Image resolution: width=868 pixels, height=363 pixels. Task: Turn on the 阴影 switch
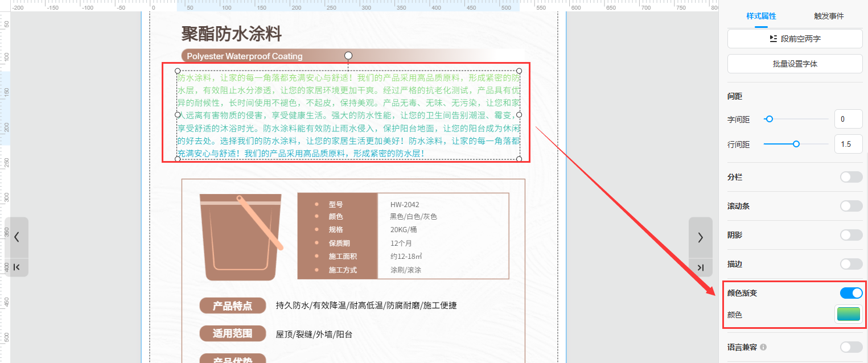(x=851, y=235)
